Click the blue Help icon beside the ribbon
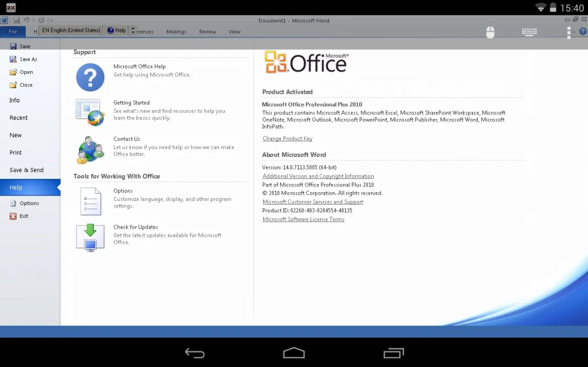 coord(583,32)
